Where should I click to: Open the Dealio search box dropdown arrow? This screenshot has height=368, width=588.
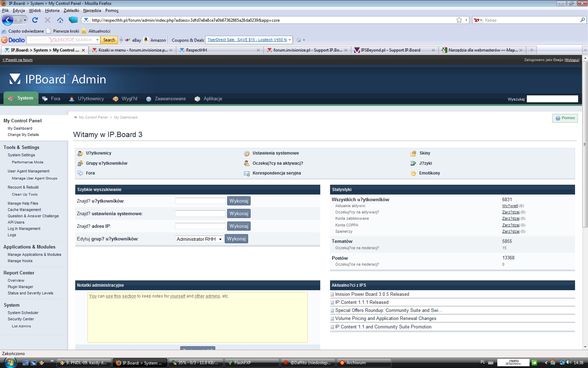point(97,40)
